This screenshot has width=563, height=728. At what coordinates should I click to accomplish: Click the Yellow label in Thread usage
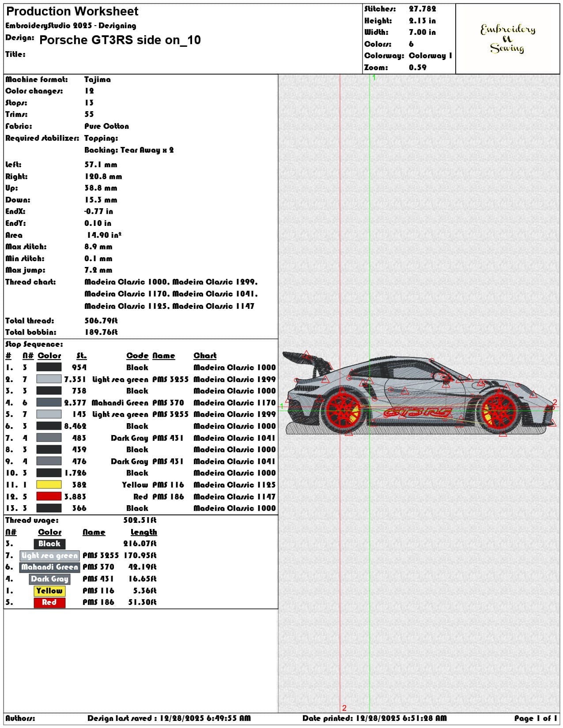click(49, 591)
